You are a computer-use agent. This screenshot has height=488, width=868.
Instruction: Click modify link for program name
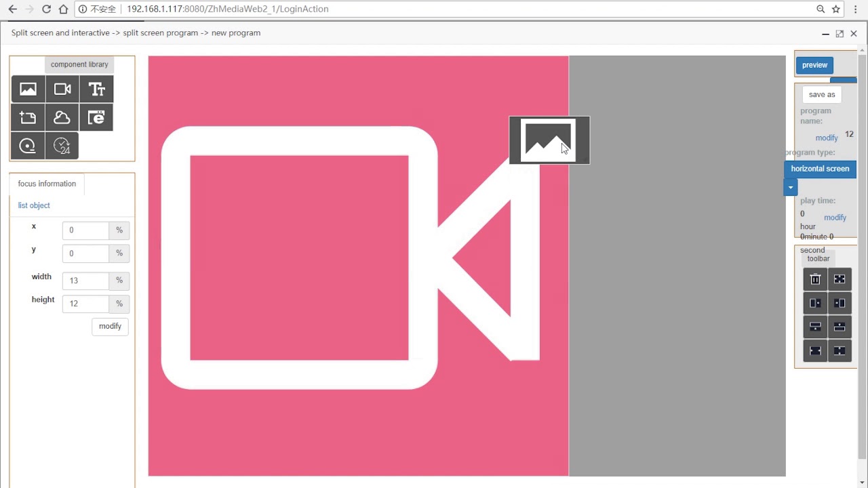coord(827,138)
